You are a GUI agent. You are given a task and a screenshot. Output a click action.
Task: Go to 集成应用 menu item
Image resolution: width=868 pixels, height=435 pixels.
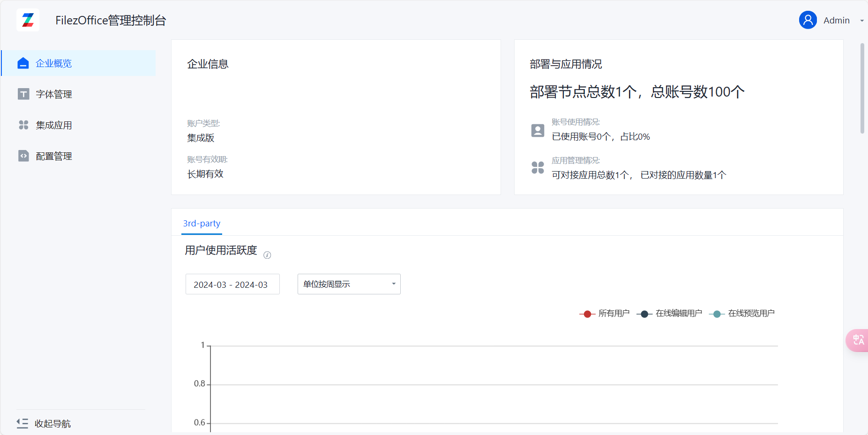tap(54, 125)
